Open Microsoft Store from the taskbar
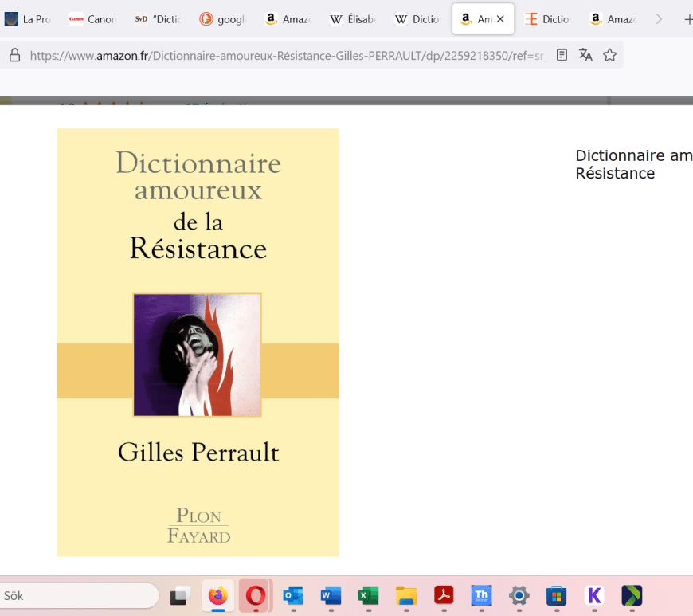 (556, 595)
